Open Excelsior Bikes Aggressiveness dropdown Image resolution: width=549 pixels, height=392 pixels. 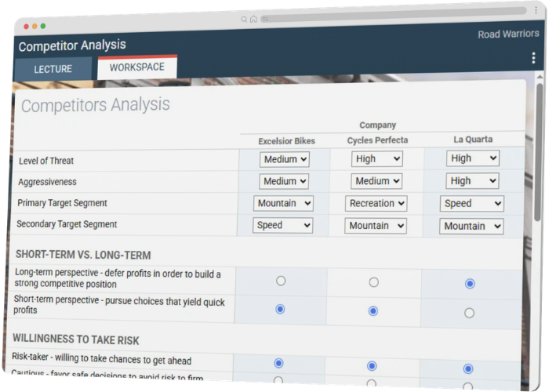pos(284,181)
